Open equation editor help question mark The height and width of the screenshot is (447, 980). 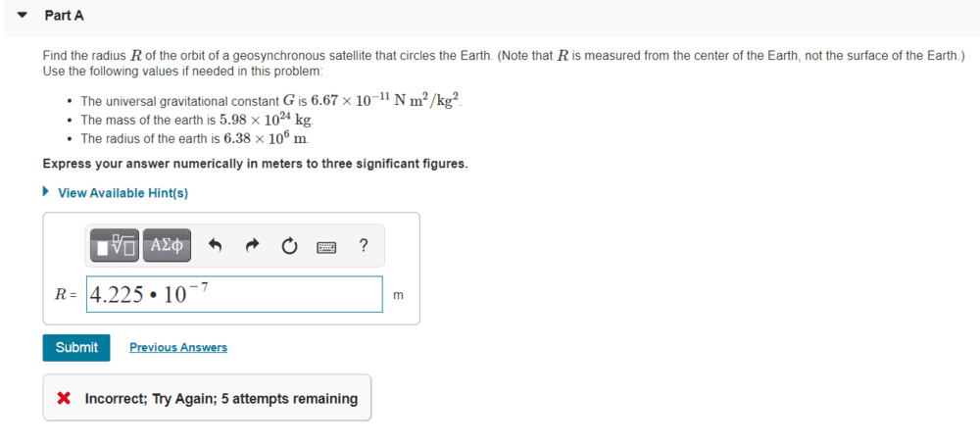click(364, 245)
